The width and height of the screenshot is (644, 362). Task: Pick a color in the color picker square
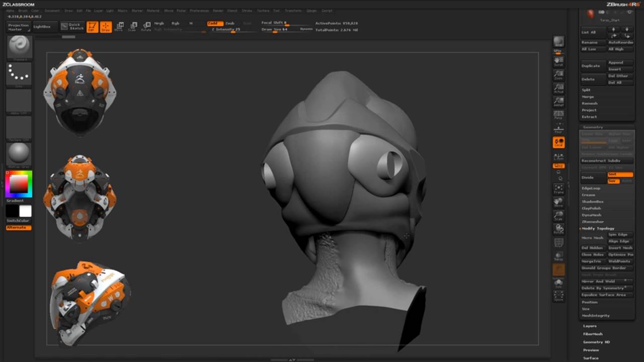point(19,184)
